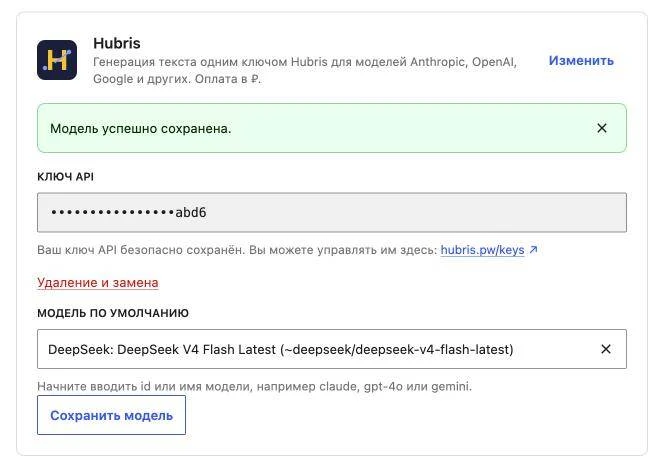
Task: Open the hubris.pw/keys link
Action: tap(482, 250)
